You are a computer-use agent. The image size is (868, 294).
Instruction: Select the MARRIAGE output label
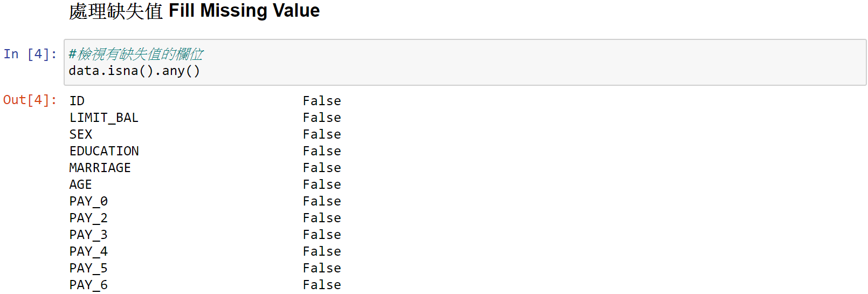pos(100,168)
